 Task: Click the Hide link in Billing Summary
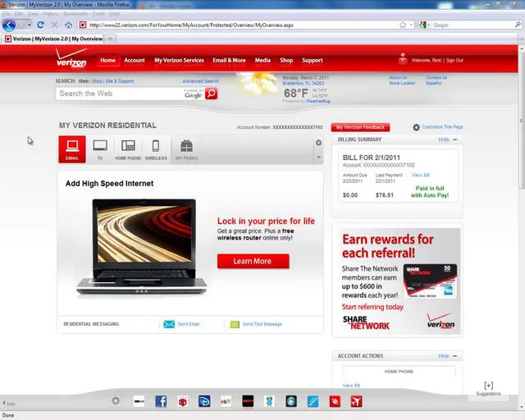444,139
